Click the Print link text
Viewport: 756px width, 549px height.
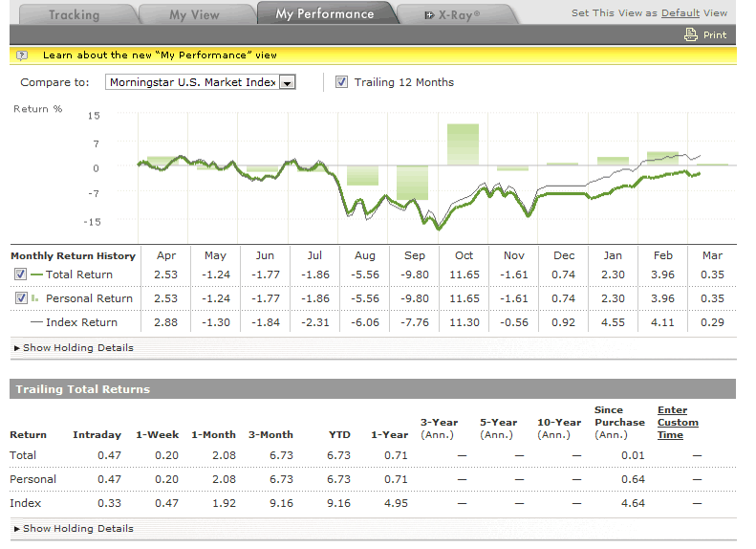click(715, 34)
